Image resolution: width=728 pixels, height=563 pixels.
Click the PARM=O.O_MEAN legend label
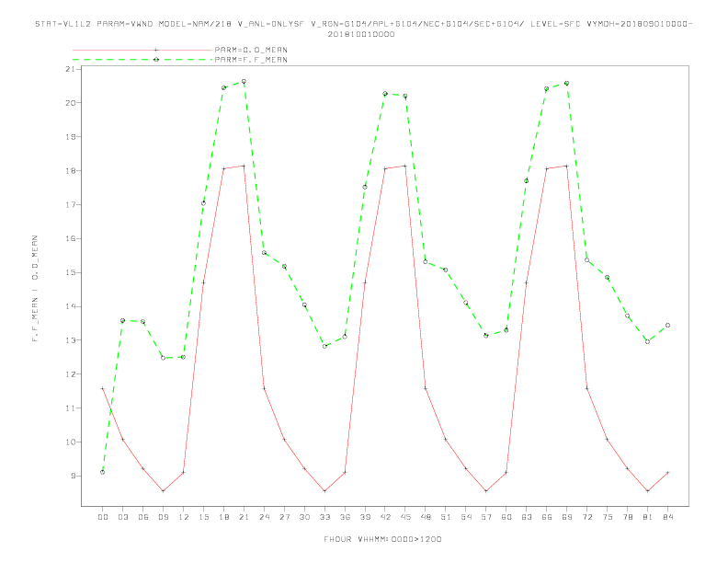pos(251,50)
